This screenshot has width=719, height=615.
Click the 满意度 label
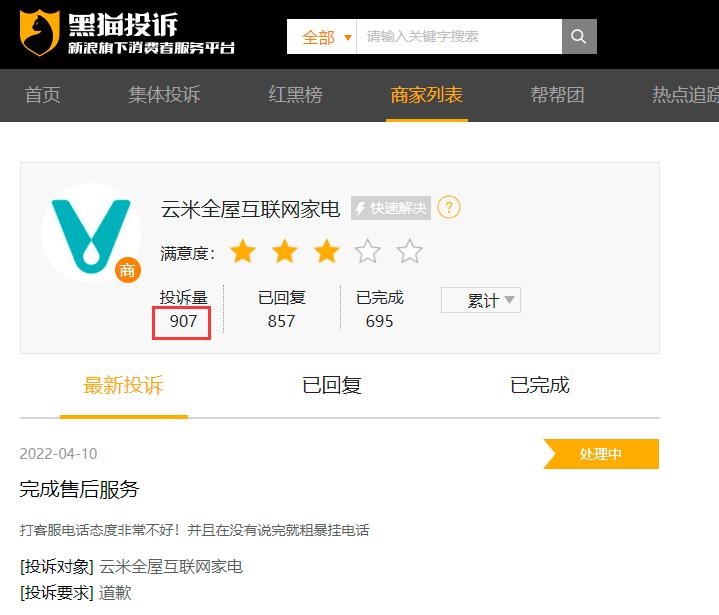point(188,253)
